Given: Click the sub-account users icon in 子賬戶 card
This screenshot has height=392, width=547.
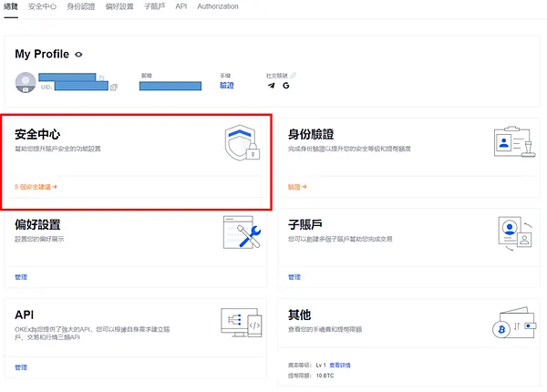Looking at the screenshot, I should click(515, 233).
